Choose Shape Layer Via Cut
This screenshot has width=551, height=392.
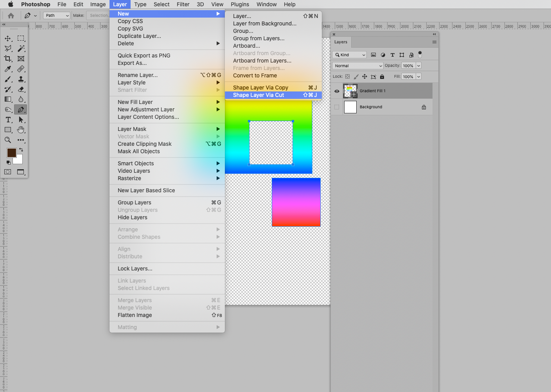273,95
